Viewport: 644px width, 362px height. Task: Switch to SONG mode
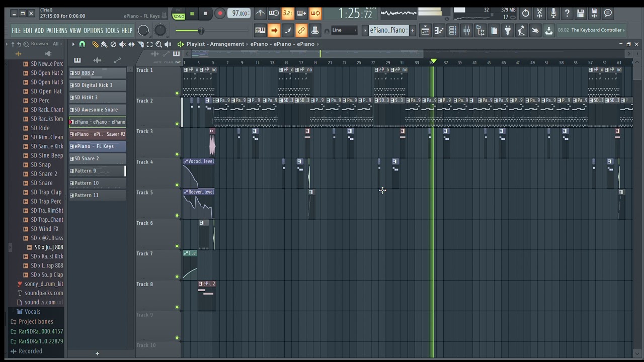click(x=179, y=17)
